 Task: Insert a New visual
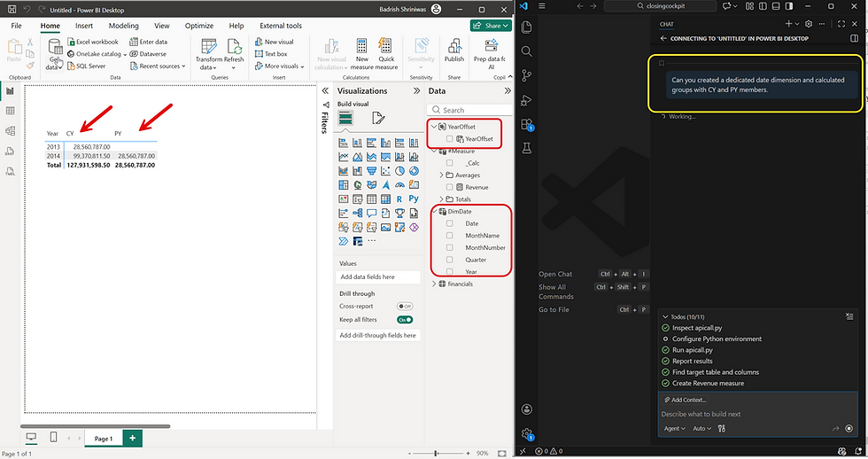click(x=274, y=42)
